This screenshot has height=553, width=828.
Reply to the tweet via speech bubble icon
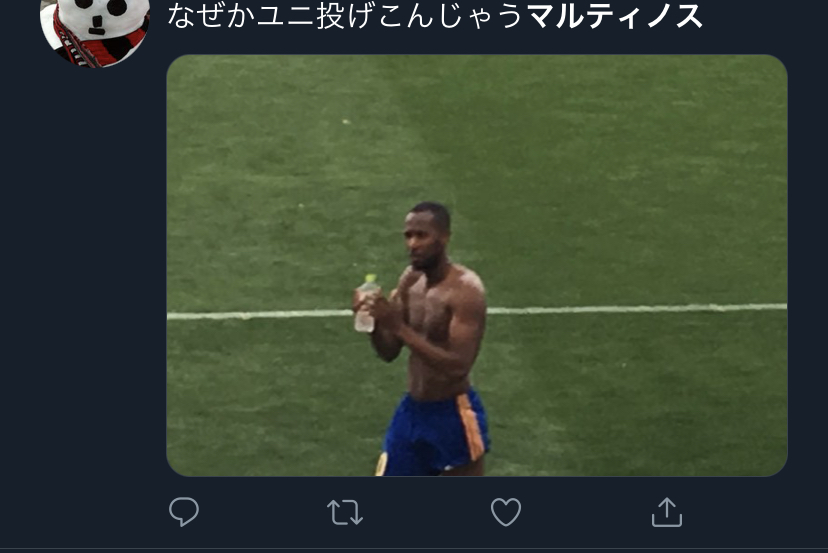pyautogui.click(x=184, y=513)
